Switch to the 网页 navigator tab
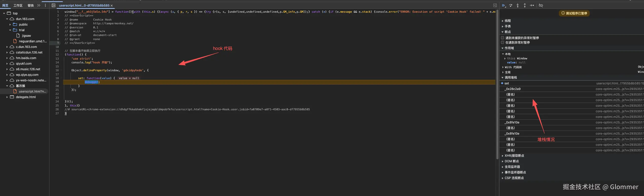The width and height of the screenshot is (644, 196). [5, 5]
